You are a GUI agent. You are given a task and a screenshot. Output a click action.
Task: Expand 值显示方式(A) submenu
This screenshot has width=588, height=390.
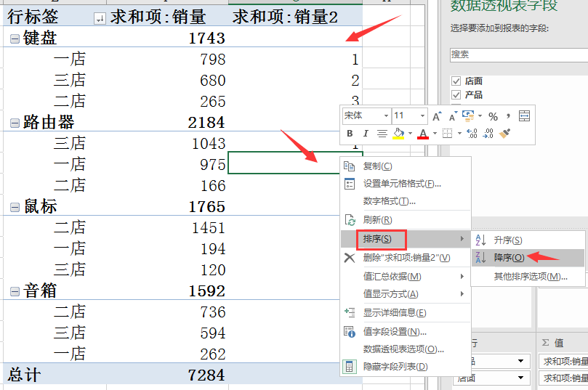pos(406,294)
